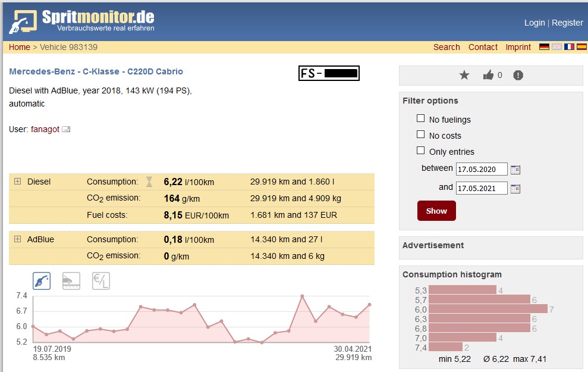Switch to the car distance chart icon

[71, 281]
